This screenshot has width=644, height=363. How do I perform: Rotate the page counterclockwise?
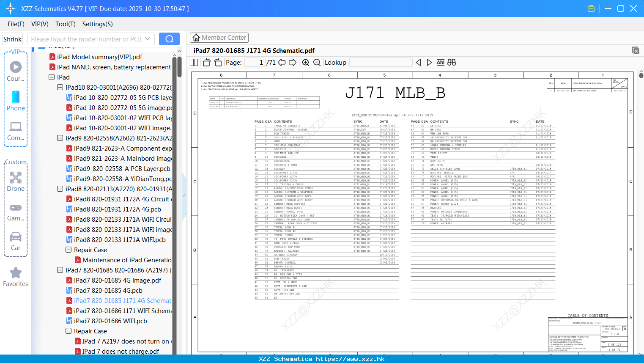(x=207, y=62)
